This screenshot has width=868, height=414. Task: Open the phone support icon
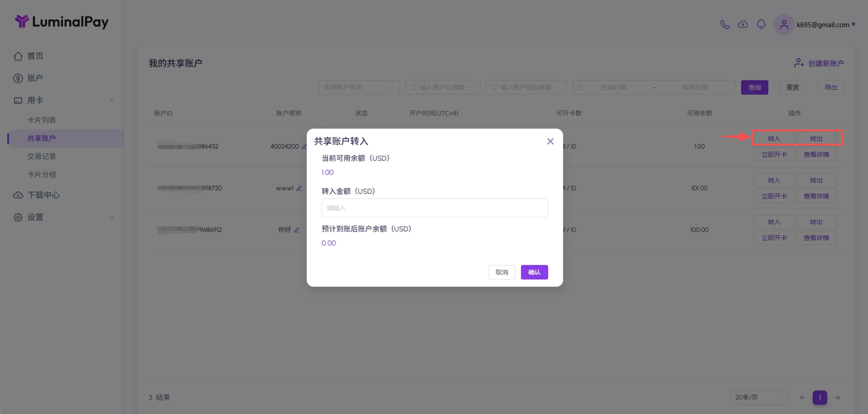click(725, 24)
